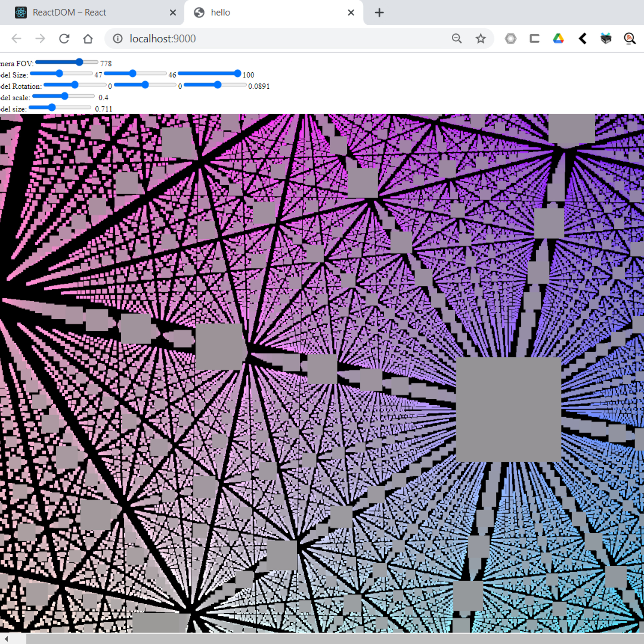Open the hexagon extension icon in toolbar
Screen dimensions: 644x644
(510, 39)
